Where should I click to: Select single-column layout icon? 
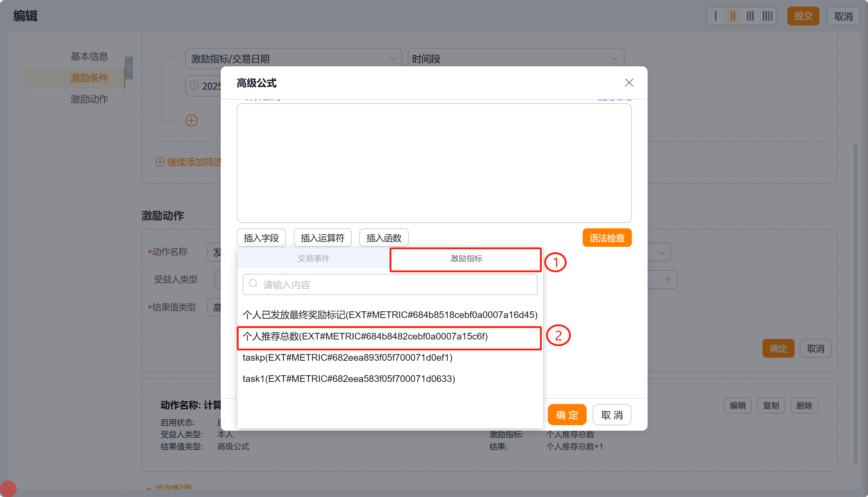(x=716, y=16)
